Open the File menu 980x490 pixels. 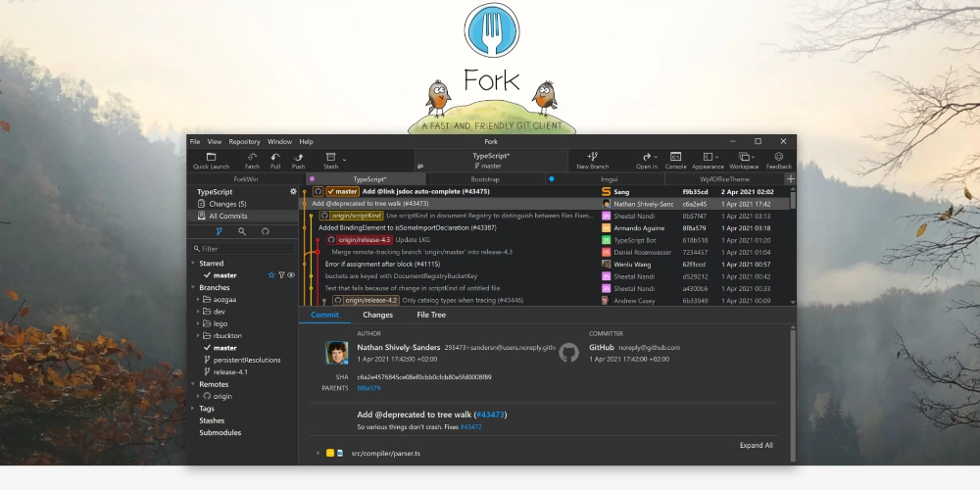pyautogui.click(x=195, y=142)
